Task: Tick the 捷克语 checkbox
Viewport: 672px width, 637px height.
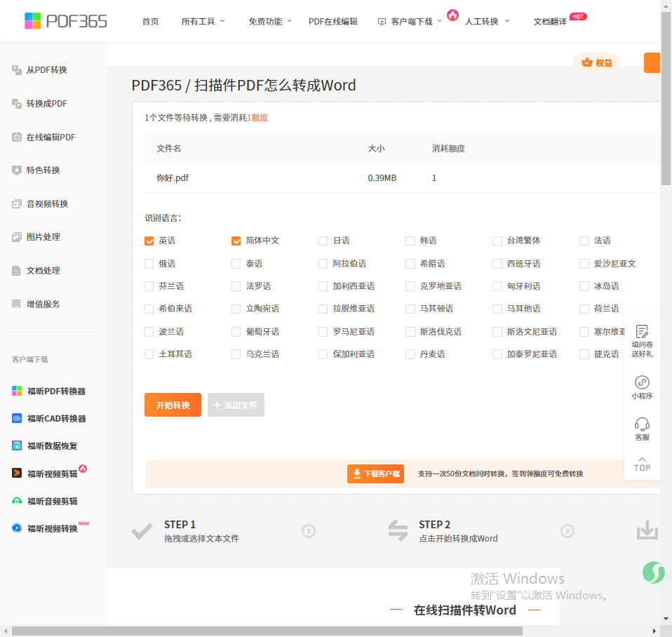Action: [x=584, y=354]
